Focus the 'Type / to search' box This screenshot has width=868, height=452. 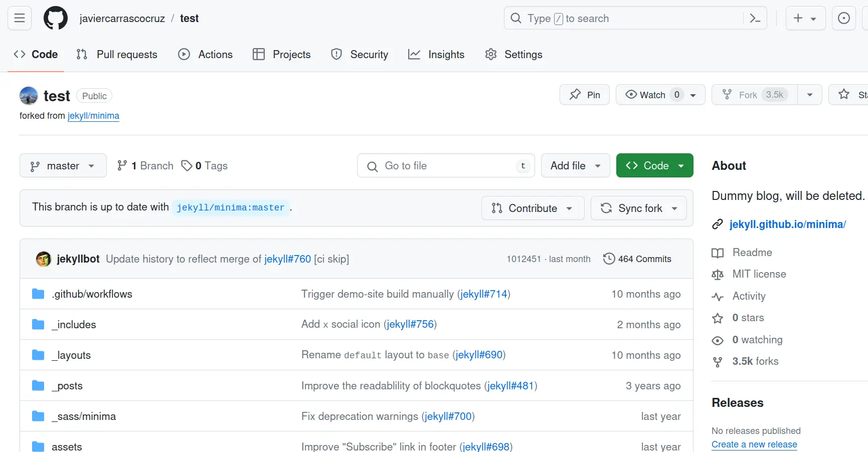point(635,19)
